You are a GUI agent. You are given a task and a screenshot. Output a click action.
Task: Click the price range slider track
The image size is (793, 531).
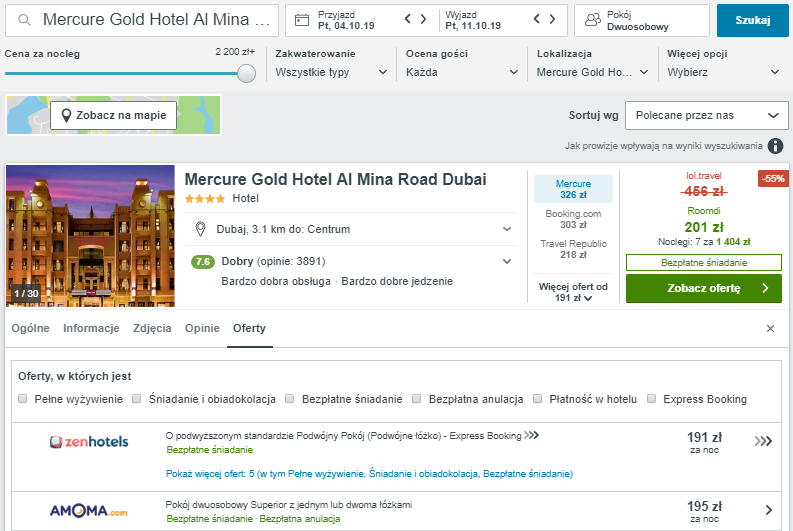click(121, 73)
